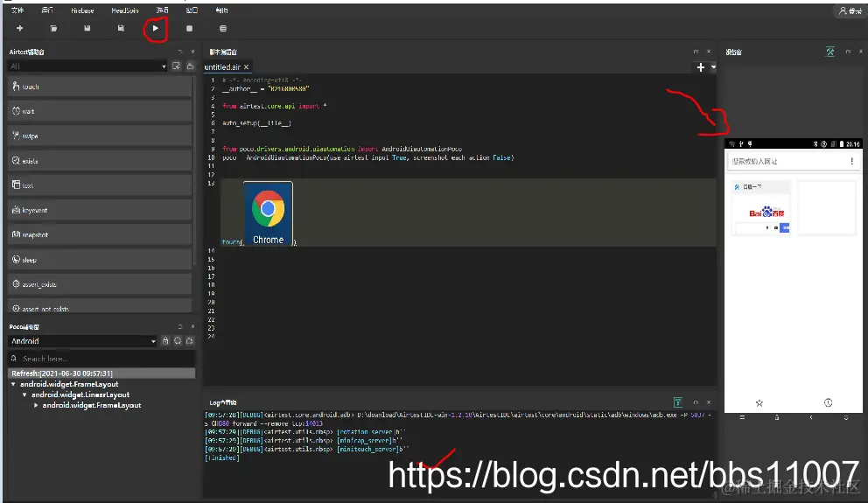Select the assert_not_exists command
868x503 pixels.
click(x=100, y=306)
